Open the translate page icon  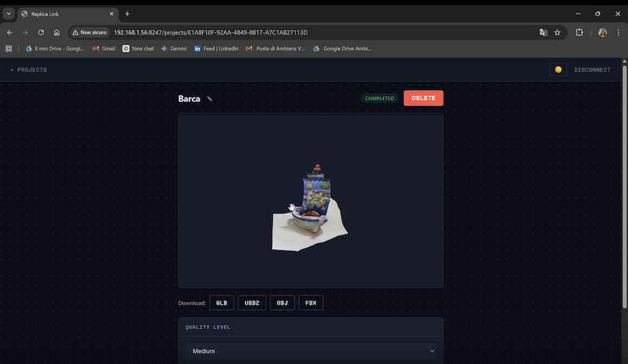click(543, 33)
